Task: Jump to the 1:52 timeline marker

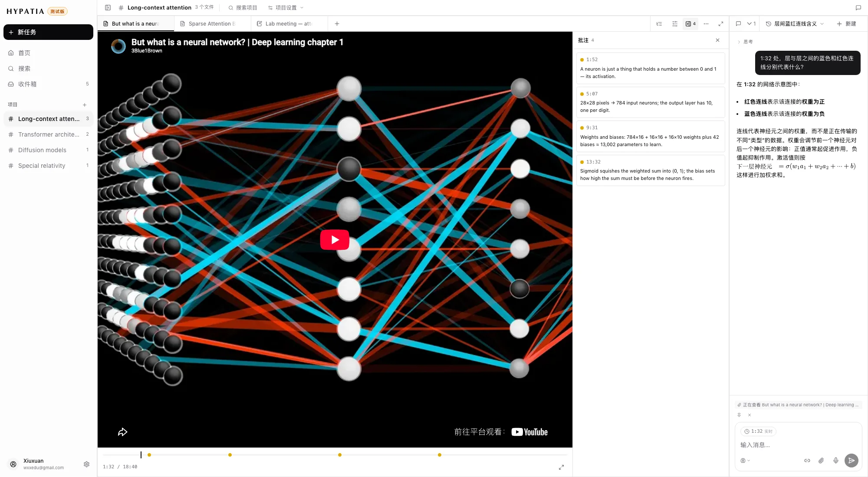Action: [149, 455]
